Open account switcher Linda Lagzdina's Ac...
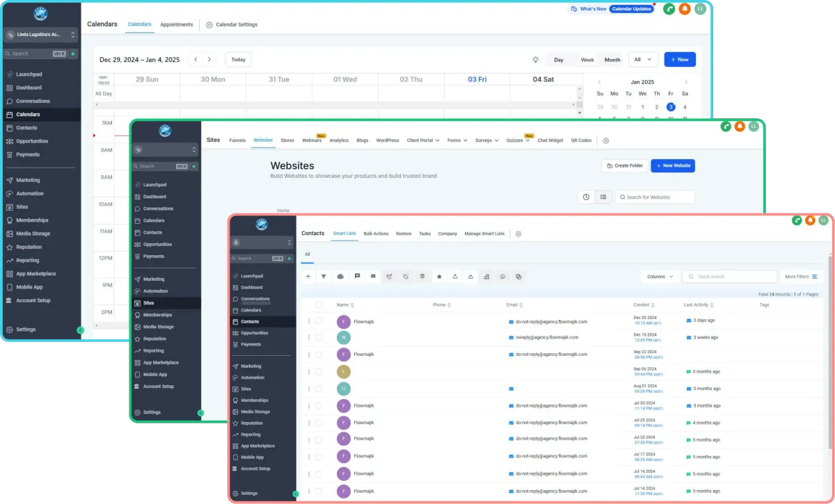Viewport: 835px width, 504px height. tap(40, 34)
